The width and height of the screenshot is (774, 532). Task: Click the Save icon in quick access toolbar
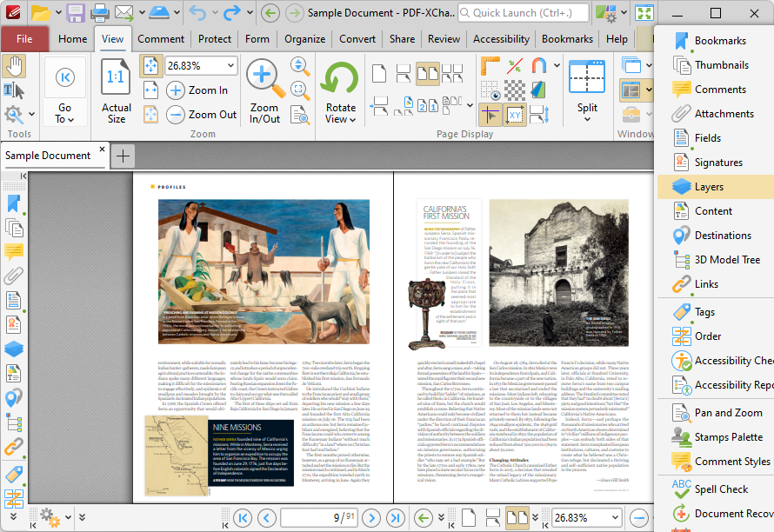point(76,13)
